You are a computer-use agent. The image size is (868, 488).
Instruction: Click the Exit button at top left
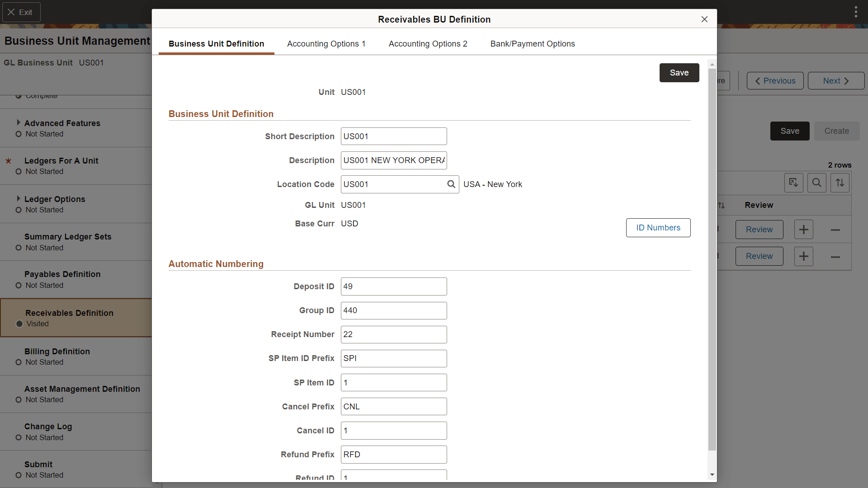pos(21,12)
